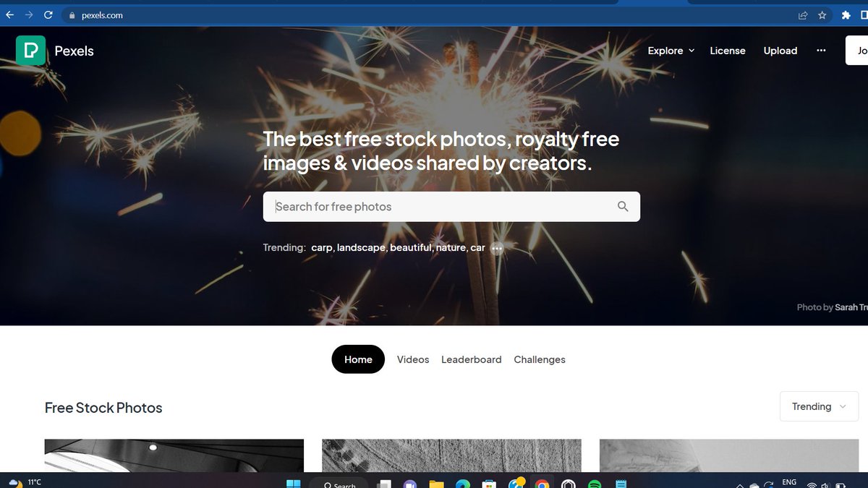Image resolution: width=868 pixels, height=488 pixels.
Task: Open Spotify from the taskbar
Action: [x=595, y=484]
